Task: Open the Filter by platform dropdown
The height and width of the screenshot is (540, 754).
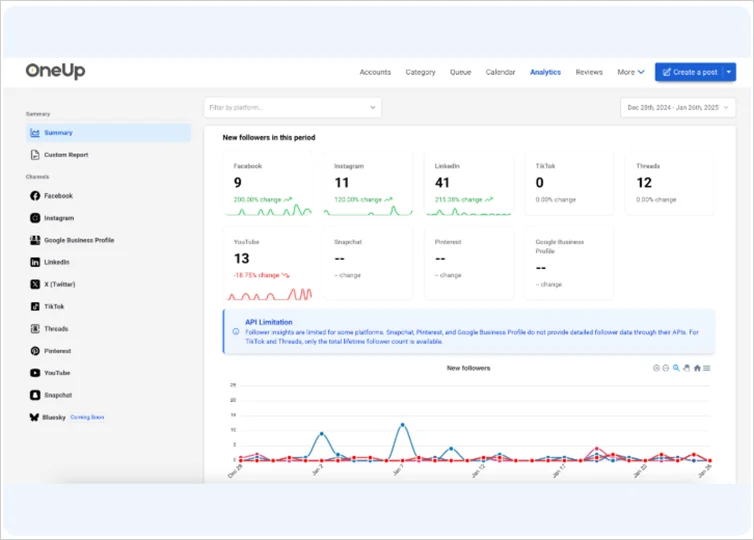Action: (292, 106)
